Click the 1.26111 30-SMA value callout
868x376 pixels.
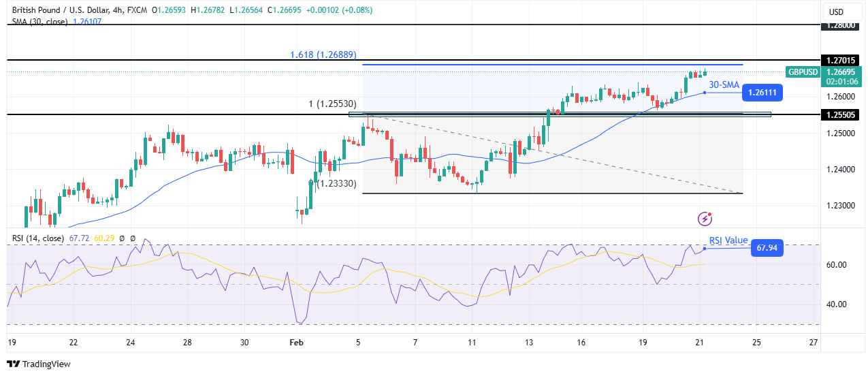coord(762,92)
